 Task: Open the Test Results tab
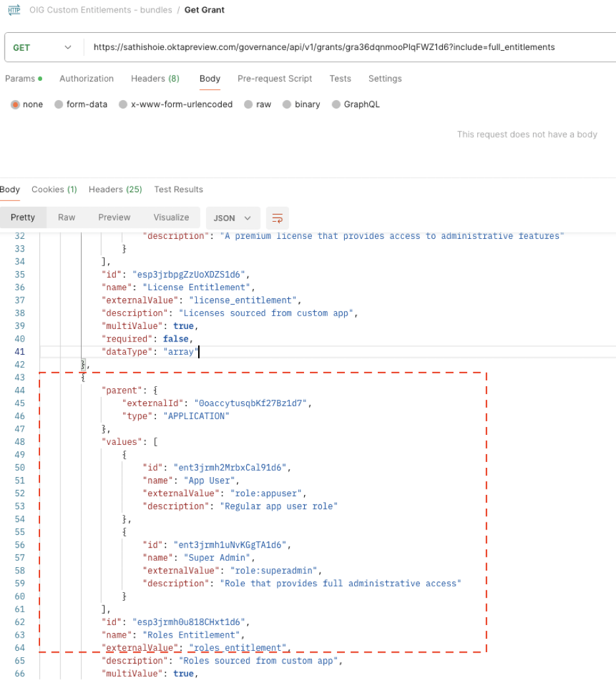click(178, 190)
